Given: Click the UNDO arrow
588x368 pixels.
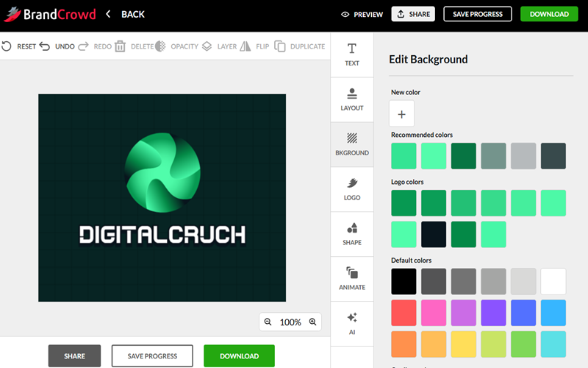Looking at the screenshot, I should 45,46.
